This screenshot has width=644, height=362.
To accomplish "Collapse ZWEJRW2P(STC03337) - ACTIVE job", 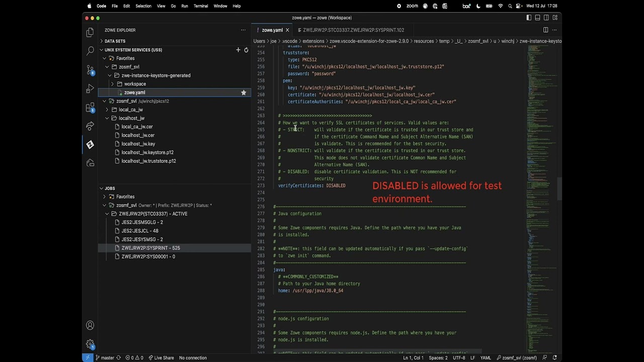I will (107, 214).
